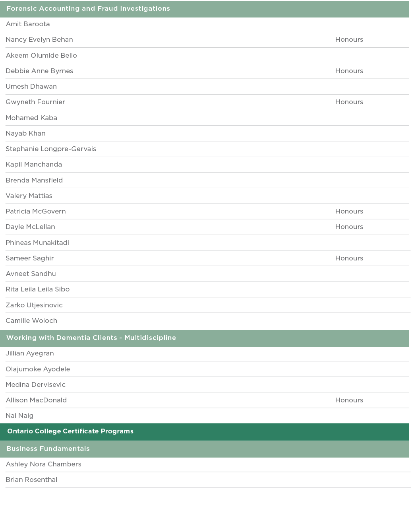Click the Ontario College Certificate Programs heading

(x=70, y=431)
